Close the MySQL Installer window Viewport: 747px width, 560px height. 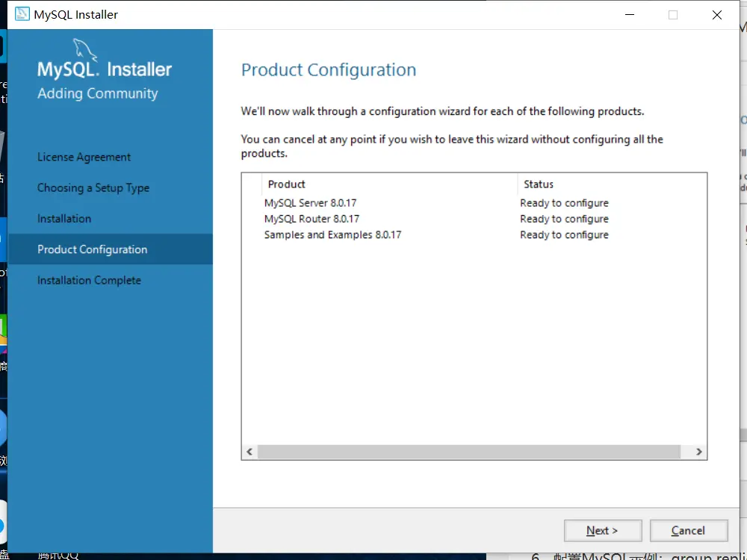coord(717,15)
